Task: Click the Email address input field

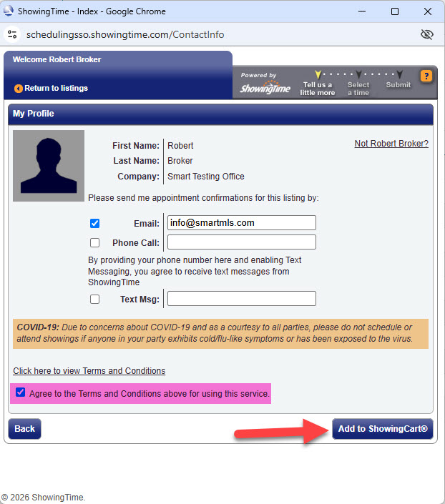Action: (x=242, y=223)
